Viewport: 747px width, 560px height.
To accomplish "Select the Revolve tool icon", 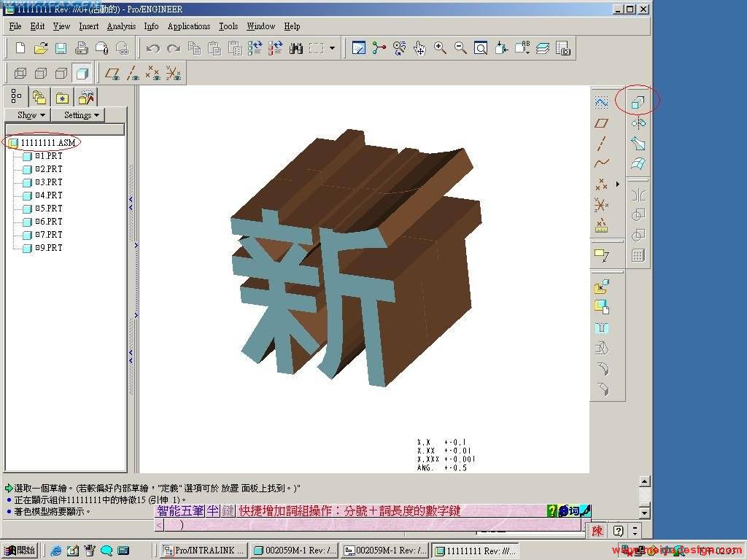I will click(638, 123).
